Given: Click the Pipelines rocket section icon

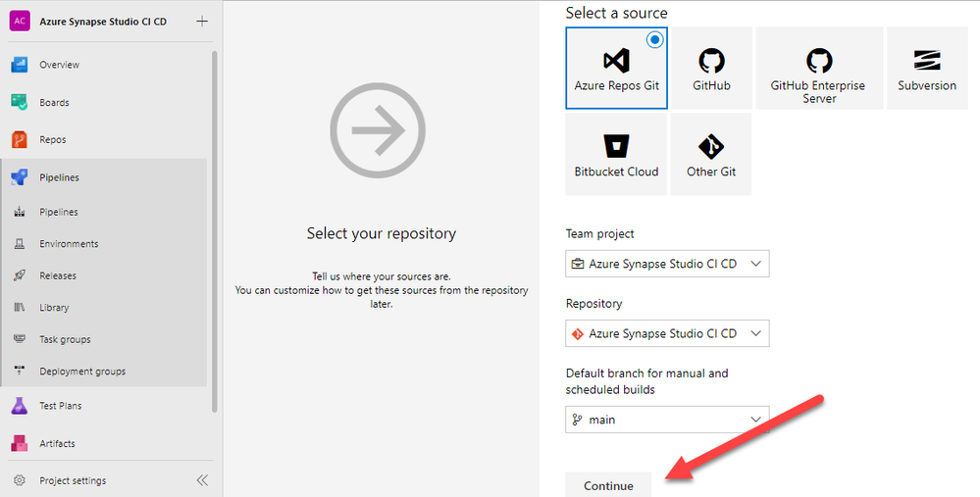Looking at the screenshot, I should pyautogui.click(x=20, y=177).
